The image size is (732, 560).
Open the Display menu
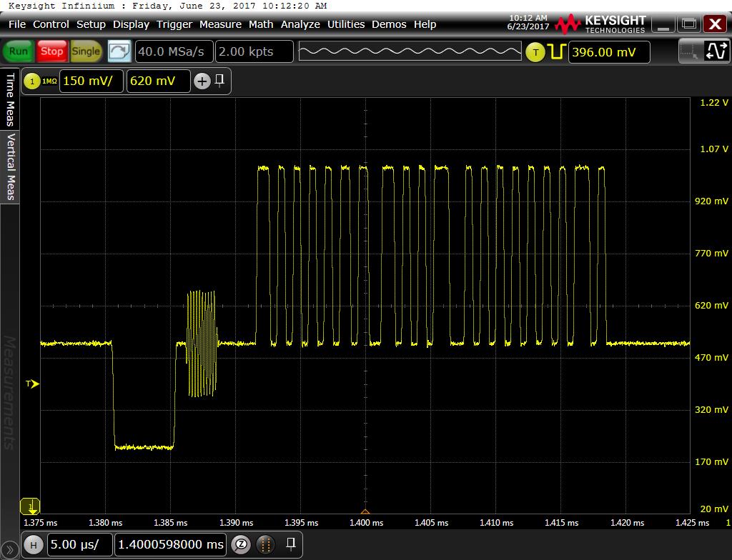click(x=132, y=24)
